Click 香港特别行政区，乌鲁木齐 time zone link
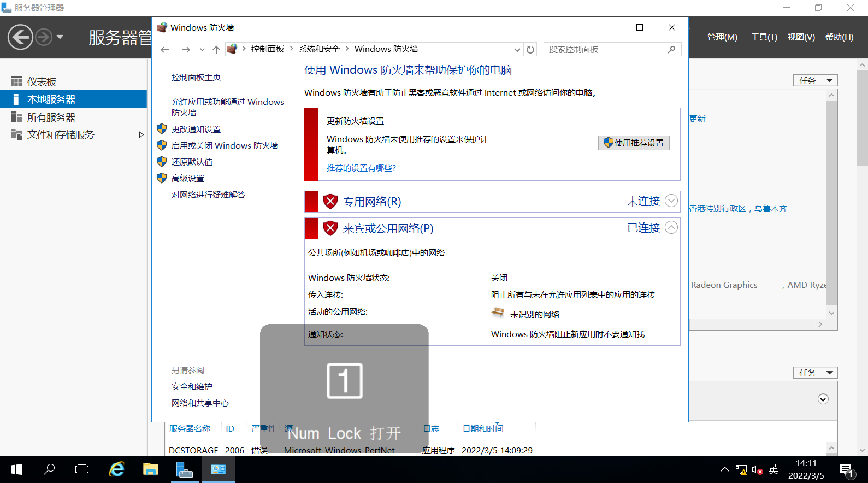Screen dimensions: 868x483 click(738, 209)
